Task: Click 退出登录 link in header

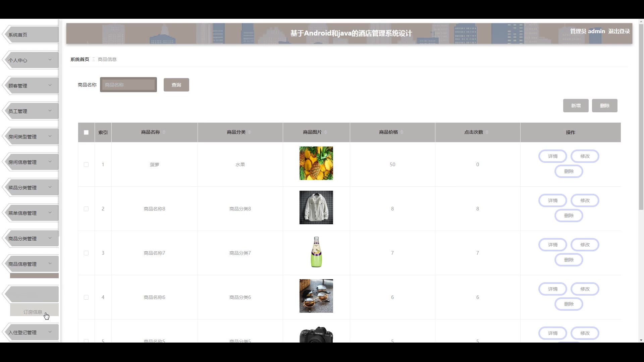Action: 619,31
